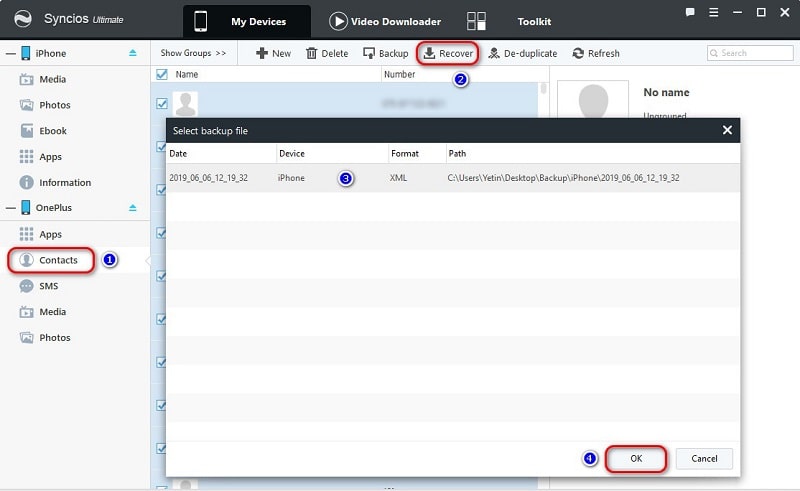Click XML format cell
Image resolution: width=800 pixels, height=491 pixels.
click(398, 178)
